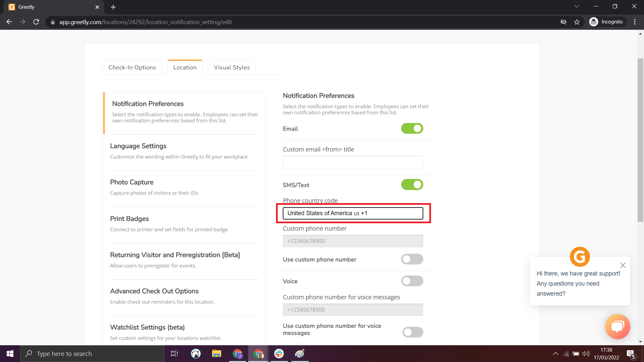Viewport: 644px width, 362px height.
Task: Open Slack from the taskbar
Action: (279, 354)
